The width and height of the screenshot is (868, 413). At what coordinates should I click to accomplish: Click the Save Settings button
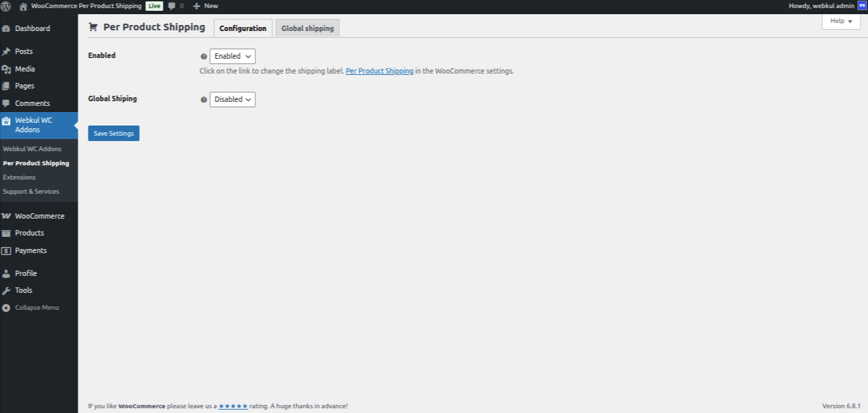tap(113, 133)
